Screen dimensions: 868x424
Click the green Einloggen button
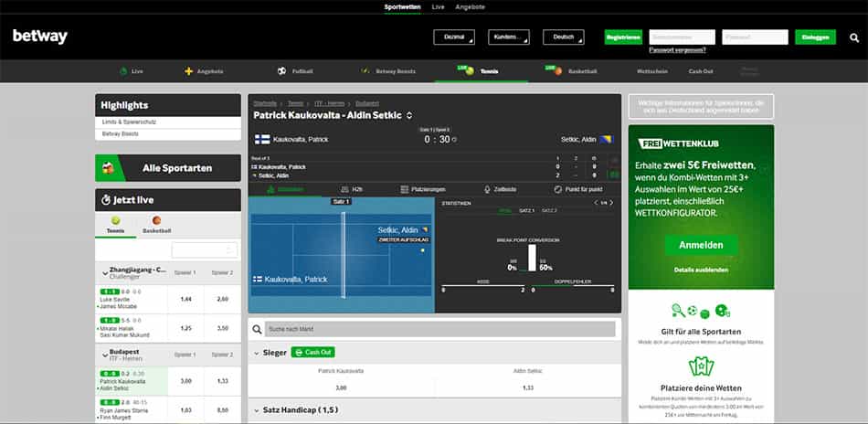pos(815,37)
